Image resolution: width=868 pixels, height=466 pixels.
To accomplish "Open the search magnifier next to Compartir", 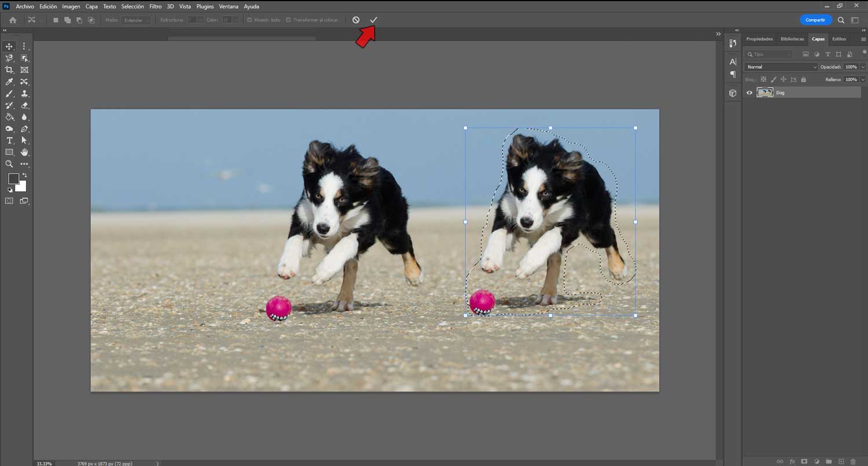I will click(841, 20).
